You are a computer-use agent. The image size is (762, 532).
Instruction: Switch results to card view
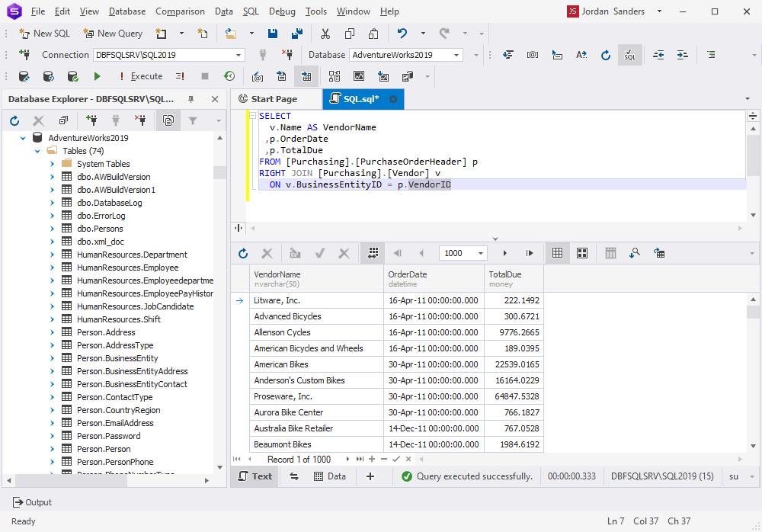coord(582,253)
